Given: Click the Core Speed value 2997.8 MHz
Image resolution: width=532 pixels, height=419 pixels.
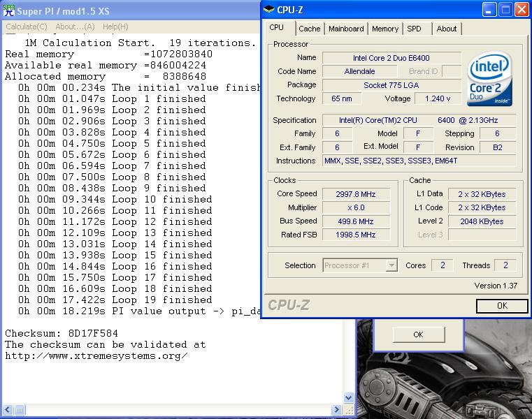Looking at the screenshot, I should [x=356, y=194].
